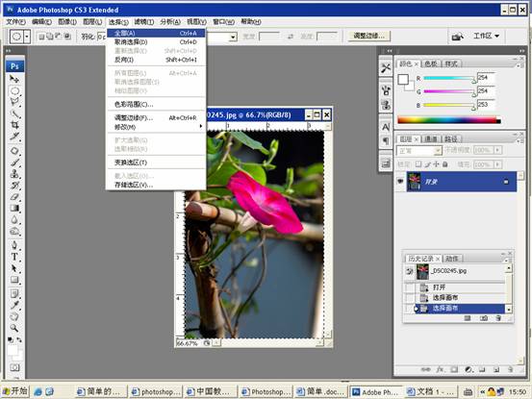Switch to the 动作 tab

pos(452,259)
